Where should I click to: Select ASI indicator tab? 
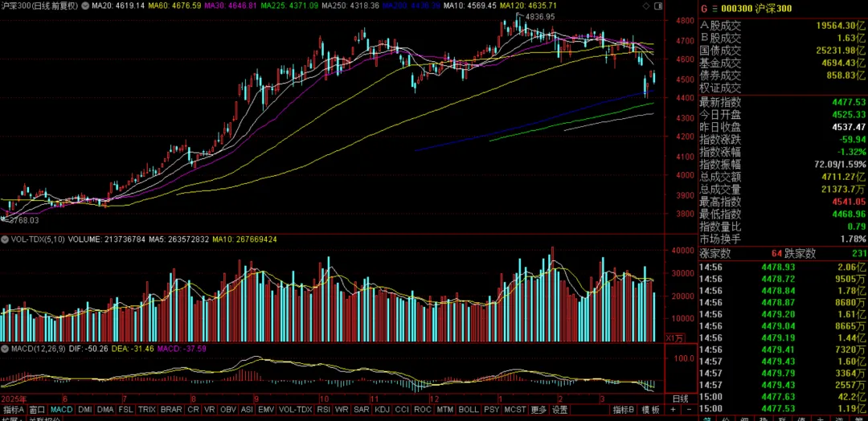[x=247, y=410]
